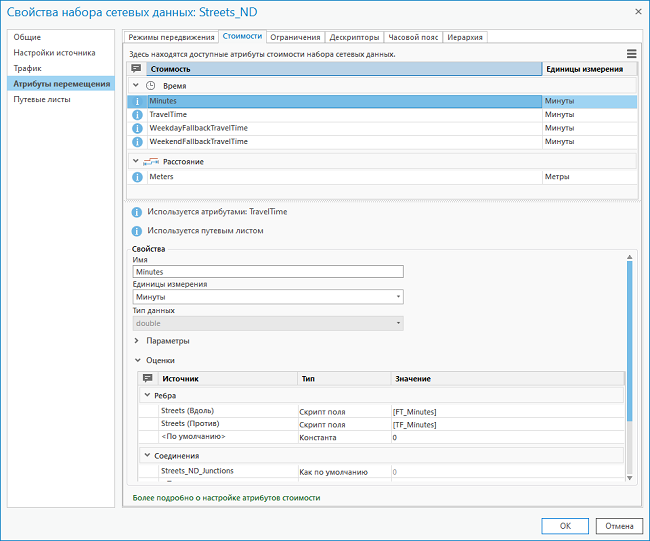Screen dimensions: 650x541
Task: Select Путевые листы in left sidebar
Action: [42, 100]
